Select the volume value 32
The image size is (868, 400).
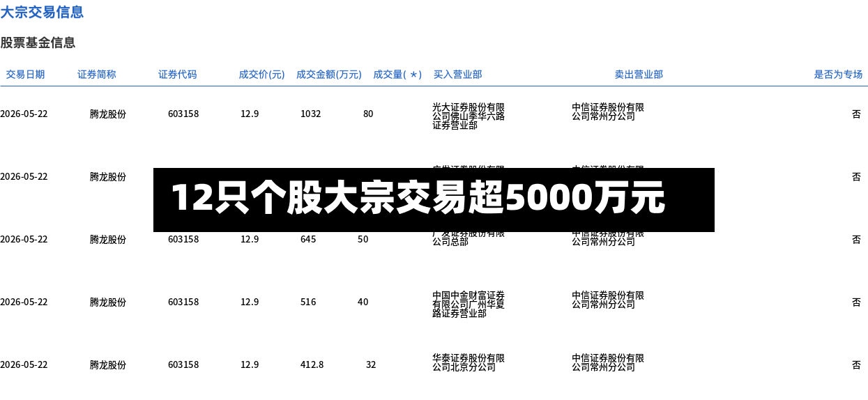[371, 364]
